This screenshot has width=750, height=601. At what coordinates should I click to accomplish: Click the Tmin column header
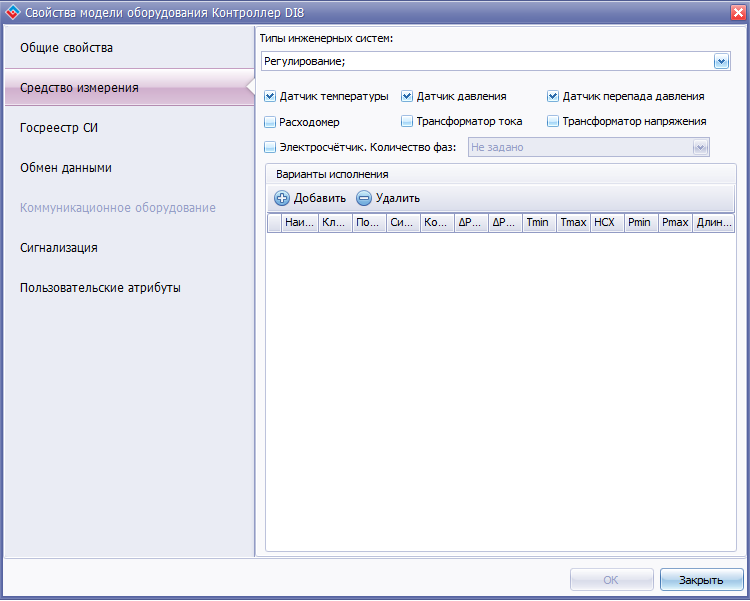click(539, 223)
